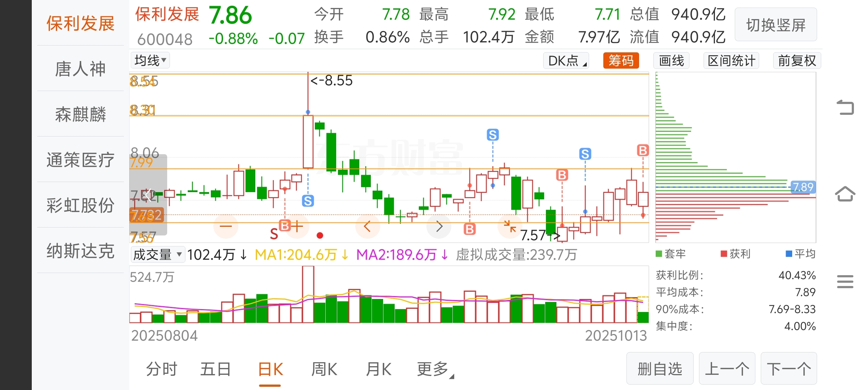Click the collapse-arrows shrink chart icon
Image resolution: width=868 pixels, height=390 pixels.
click(x=510, y=226)
